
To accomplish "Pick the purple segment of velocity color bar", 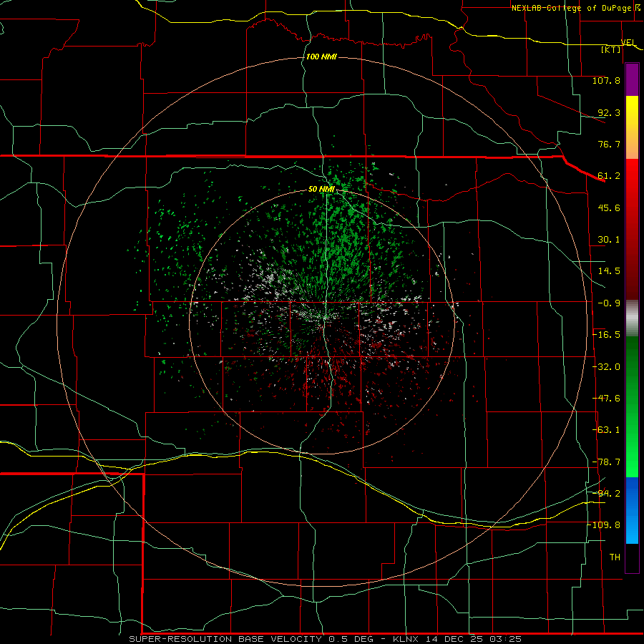I will (632, 79).
